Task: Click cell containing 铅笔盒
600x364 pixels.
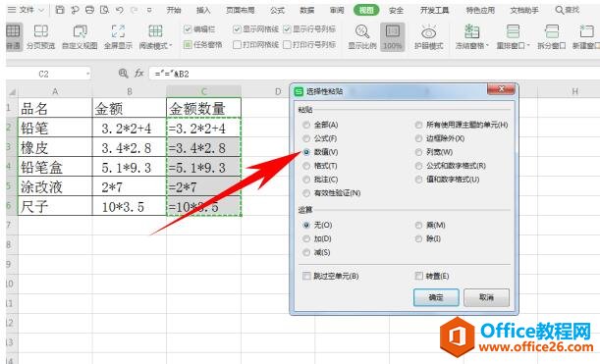Action: pos(55,167)
